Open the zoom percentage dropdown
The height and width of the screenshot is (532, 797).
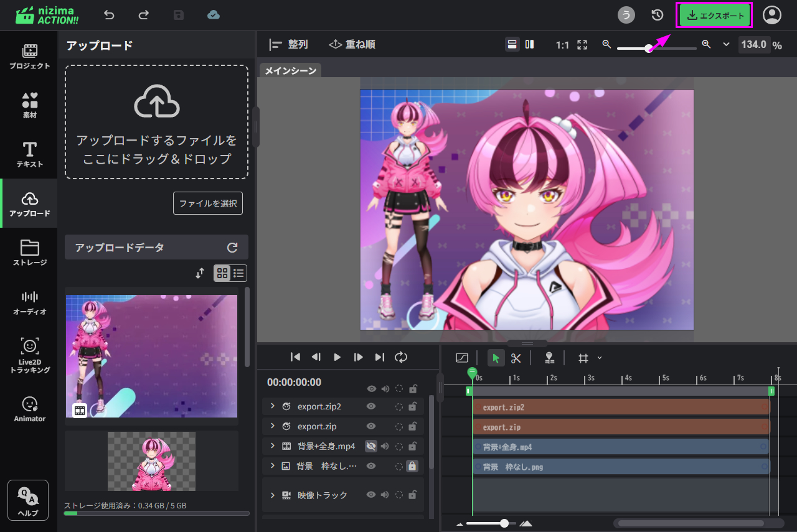(x=726, y=44)
